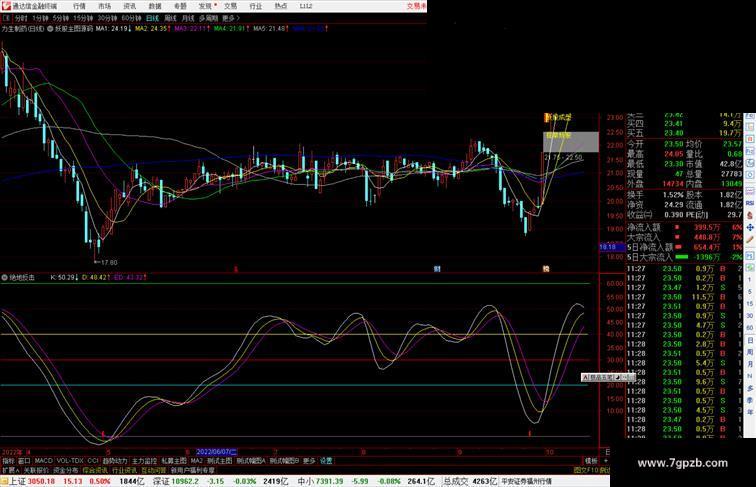This screenshot has height=487, width=756.
Task: Open the 市场 menu
Action: click(104, 6)
